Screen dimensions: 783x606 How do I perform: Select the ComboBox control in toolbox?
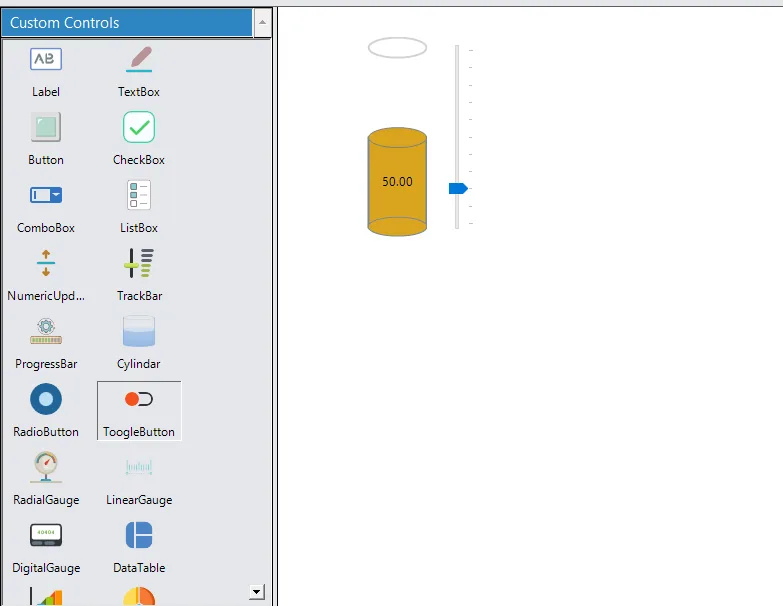(x=46, y=206)
